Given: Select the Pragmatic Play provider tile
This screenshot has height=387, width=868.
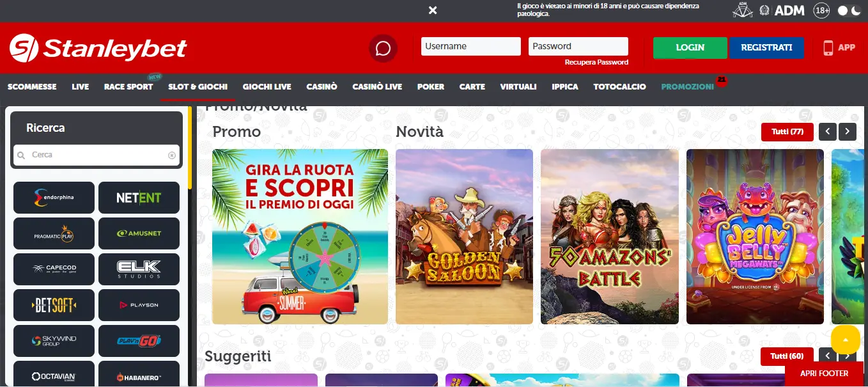Looking at the screenshot, I should point(54,233).
